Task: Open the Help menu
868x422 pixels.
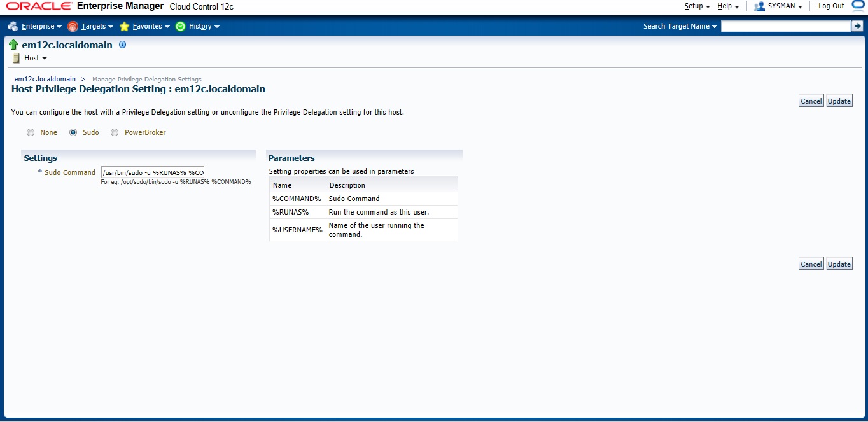Action: click(x=727, y=6)
